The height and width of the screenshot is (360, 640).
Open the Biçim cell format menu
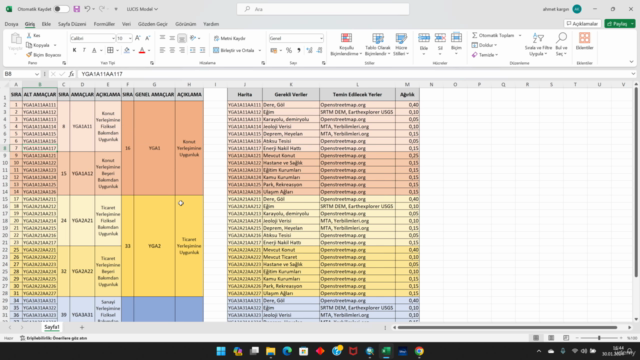click(x=456, y=44)
